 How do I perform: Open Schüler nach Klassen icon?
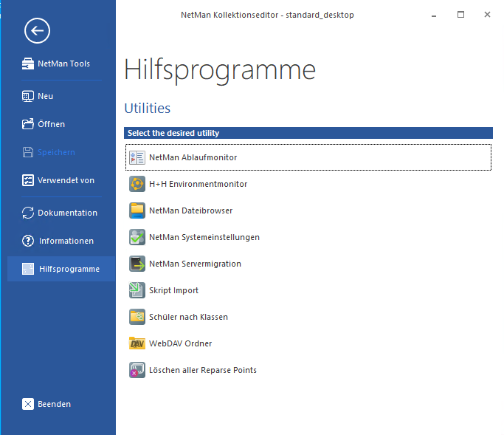point(137,317)
